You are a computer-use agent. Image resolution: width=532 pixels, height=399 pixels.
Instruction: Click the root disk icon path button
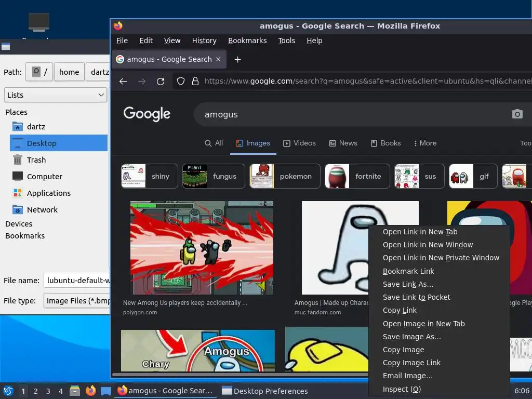click(39, 72)
